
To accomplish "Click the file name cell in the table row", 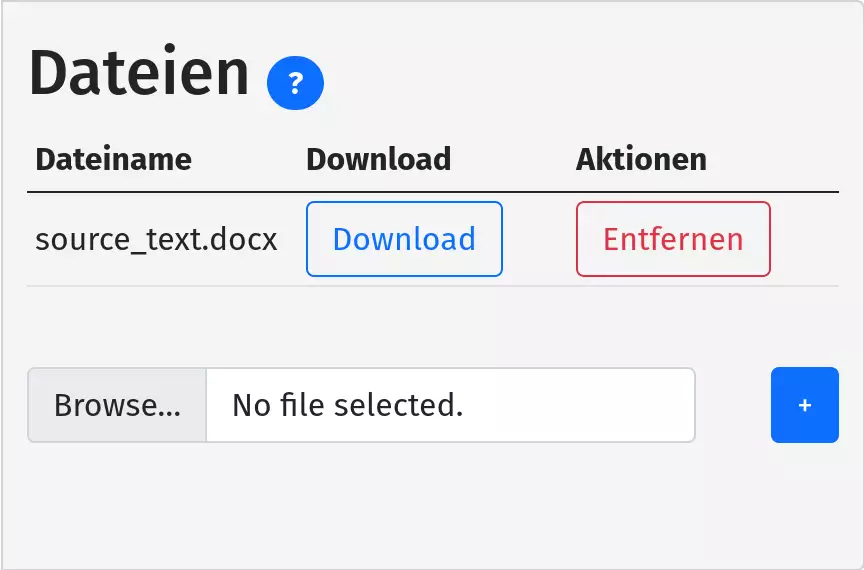I will point(156,240).
